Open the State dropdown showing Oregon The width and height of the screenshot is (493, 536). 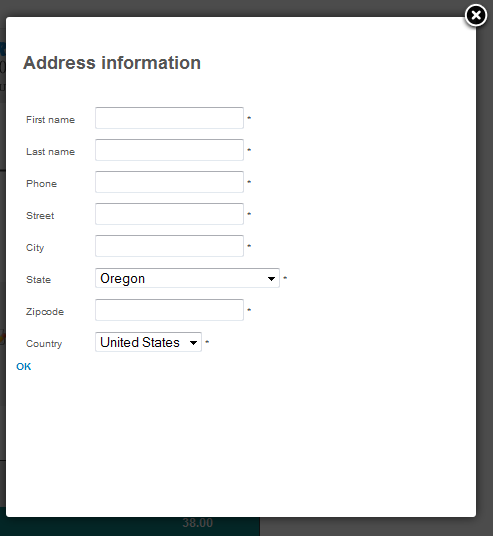(187, 278)
